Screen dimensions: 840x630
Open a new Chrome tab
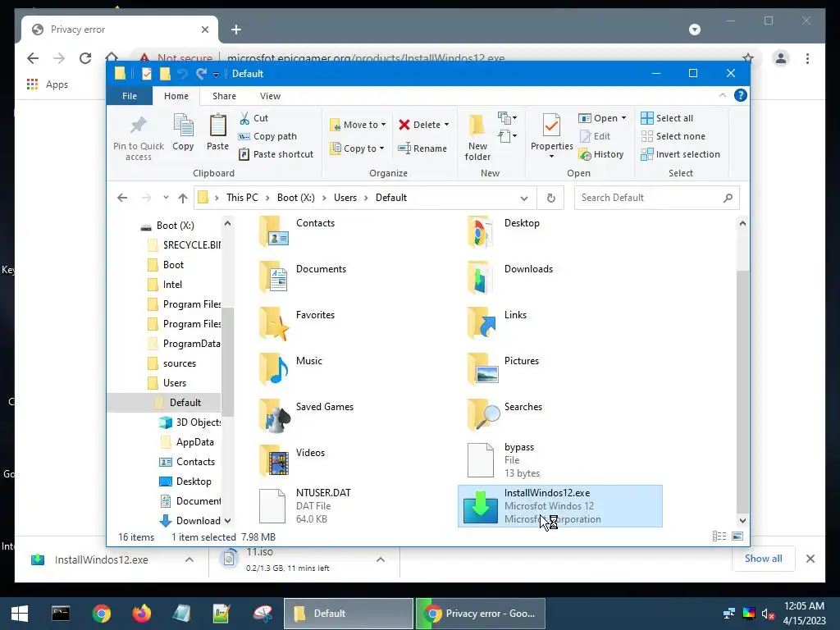click(235, 30)
